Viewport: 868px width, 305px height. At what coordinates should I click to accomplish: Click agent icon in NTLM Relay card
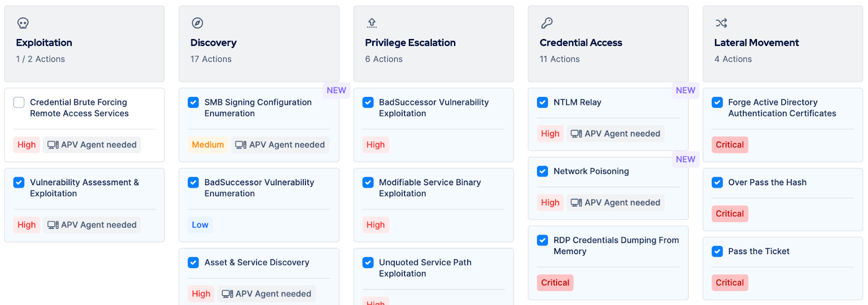click(x=576, y=134)
